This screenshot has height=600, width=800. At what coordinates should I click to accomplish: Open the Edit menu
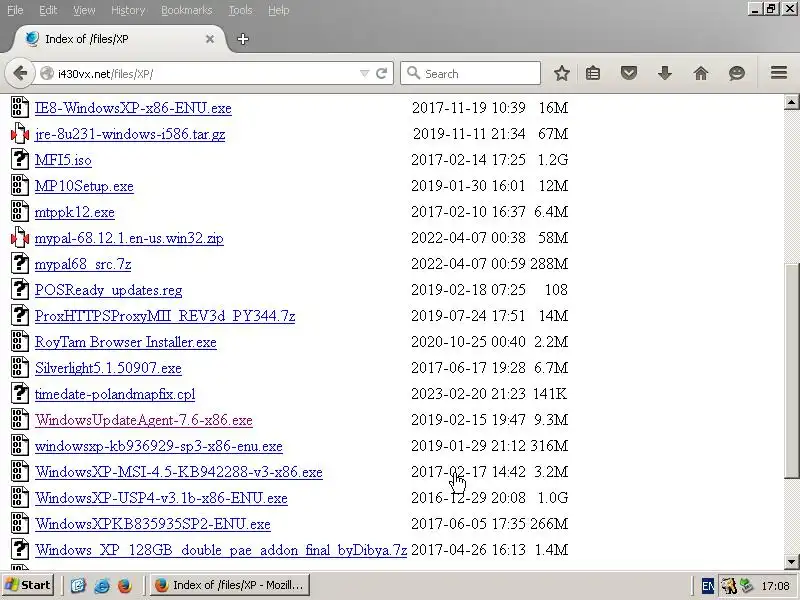pos(48,10)
